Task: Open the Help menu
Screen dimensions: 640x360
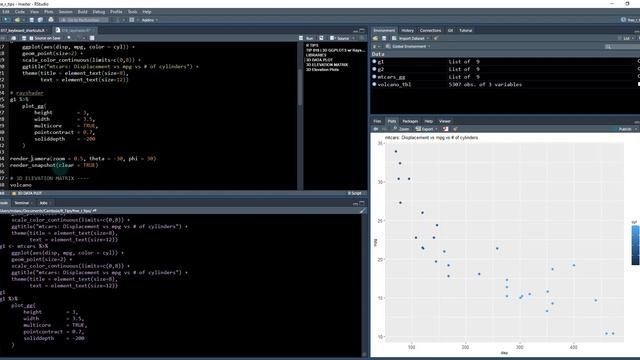Action: click(x=147, y=12)
